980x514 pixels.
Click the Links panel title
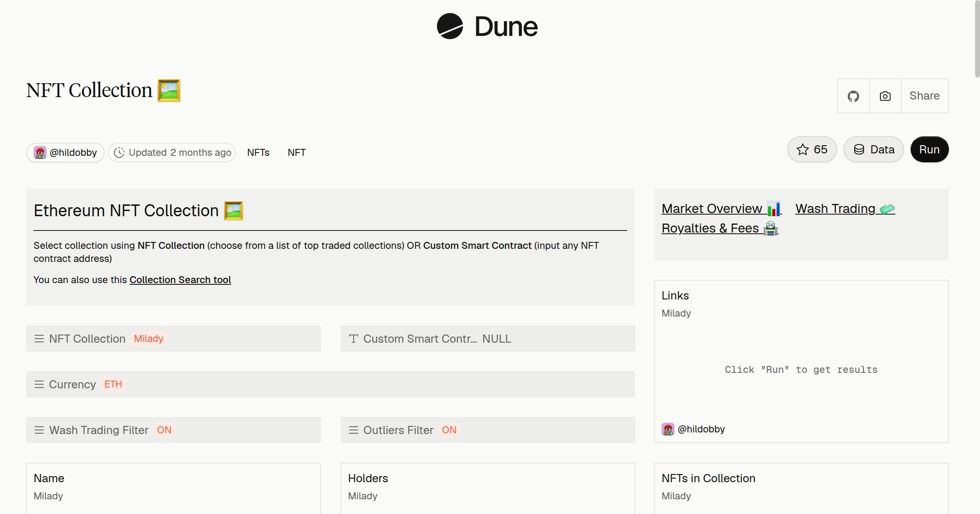click(x=675, y=295)
